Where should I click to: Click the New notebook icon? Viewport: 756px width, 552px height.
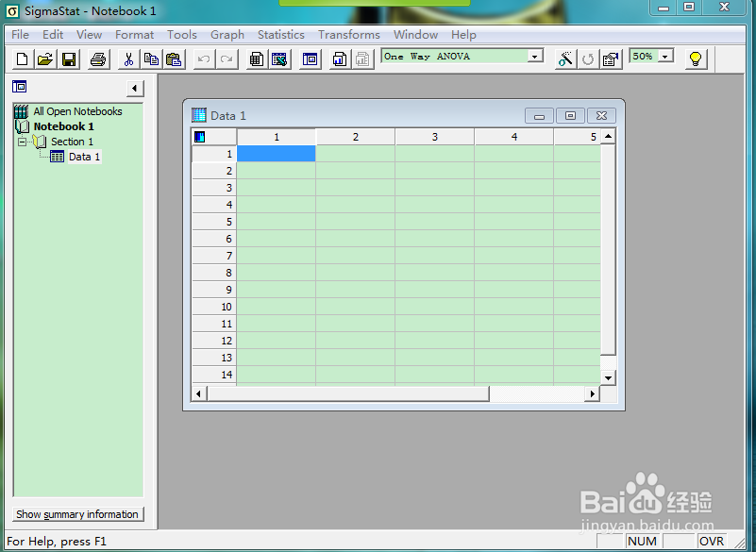(22, 59)
